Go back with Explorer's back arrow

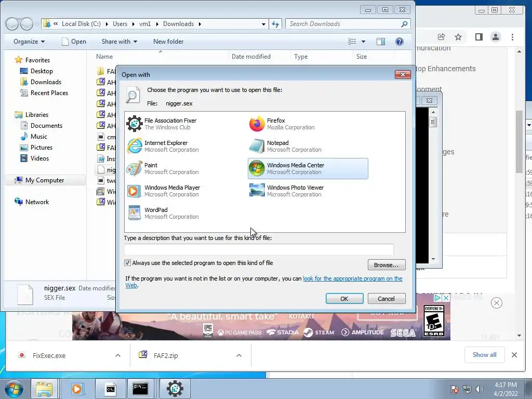[12, 24]
